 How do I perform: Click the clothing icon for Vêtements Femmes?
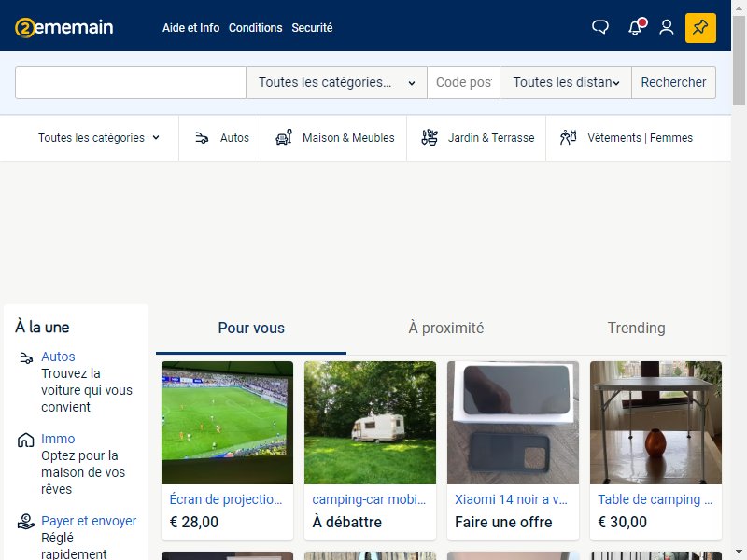568,137
